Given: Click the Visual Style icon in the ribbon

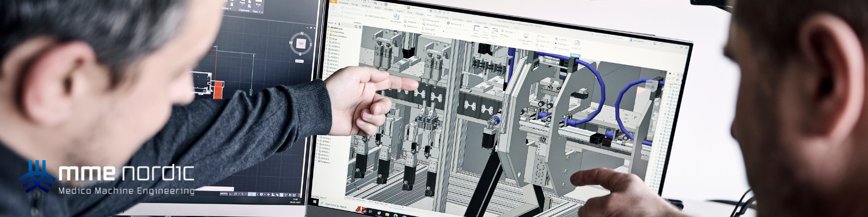Looking at the screenshot, I should tap(395, 18).
